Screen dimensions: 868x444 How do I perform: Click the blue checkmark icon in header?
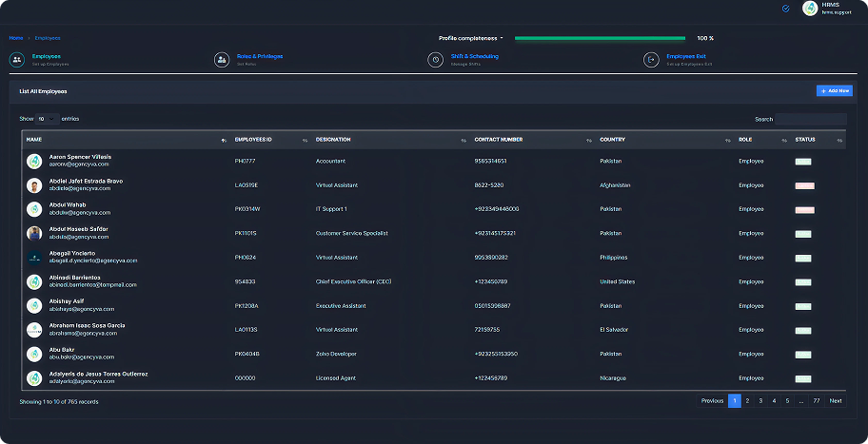(785, 9)
